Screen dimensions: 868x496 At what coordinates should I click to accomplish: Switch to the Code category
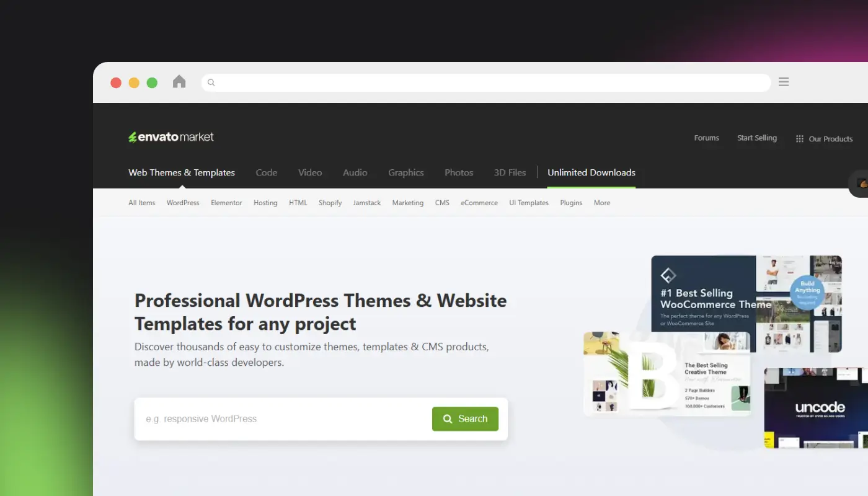click(x=267, y=172)
